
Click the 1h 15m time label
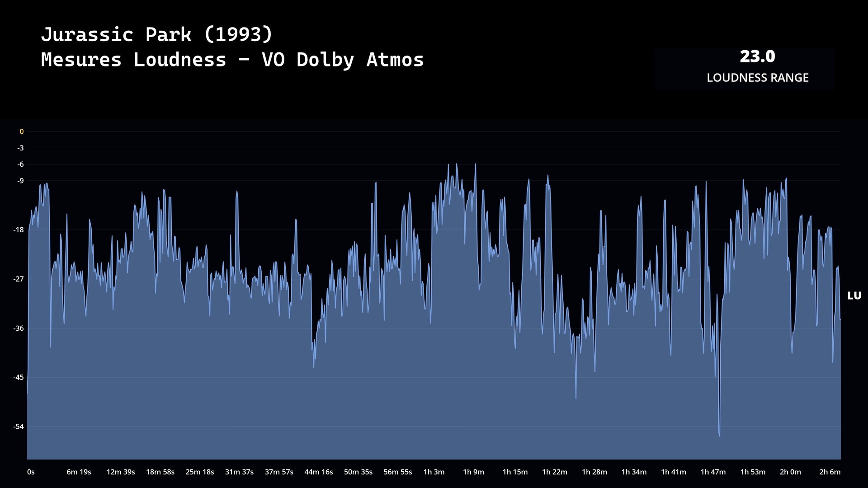click(515, 472)
